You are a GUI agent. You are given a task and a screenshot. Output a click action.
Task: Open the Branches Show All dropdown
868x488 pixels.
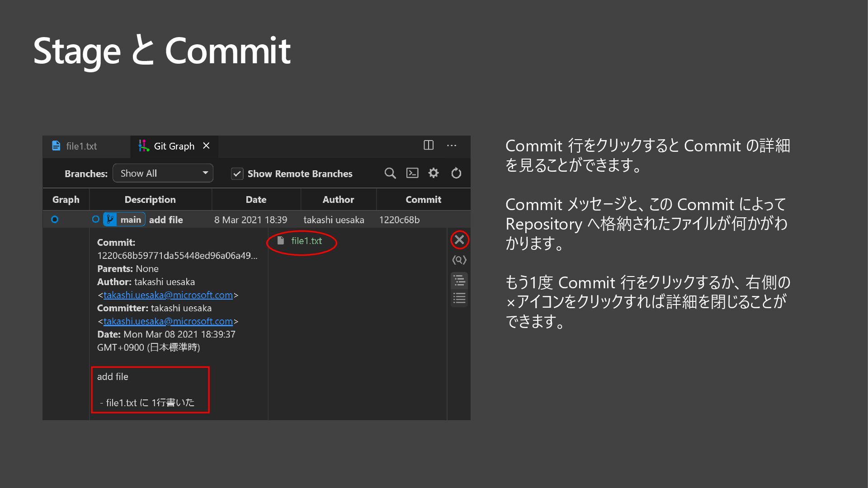point(163,174)
